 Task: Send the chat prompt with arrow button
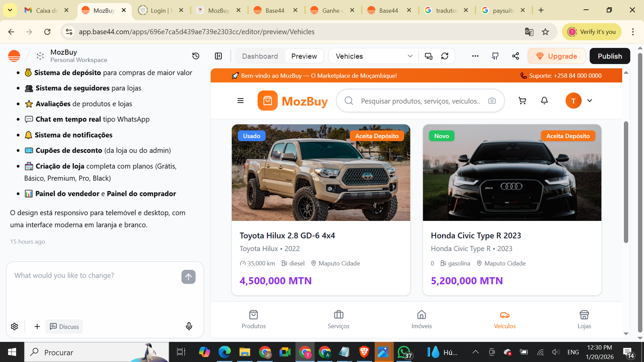(x=188, y=277)
